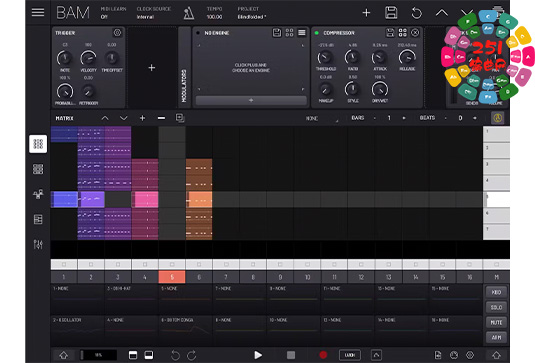535x363 pixels.
Task: Toggle the No Engine power dot
Action: [x=198, y=33]
